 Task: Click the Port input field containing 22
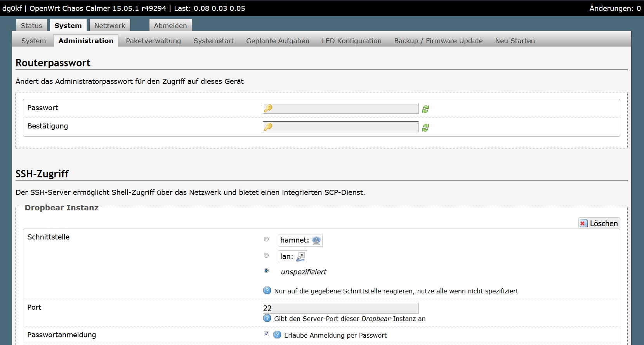[x=340, y=308]
